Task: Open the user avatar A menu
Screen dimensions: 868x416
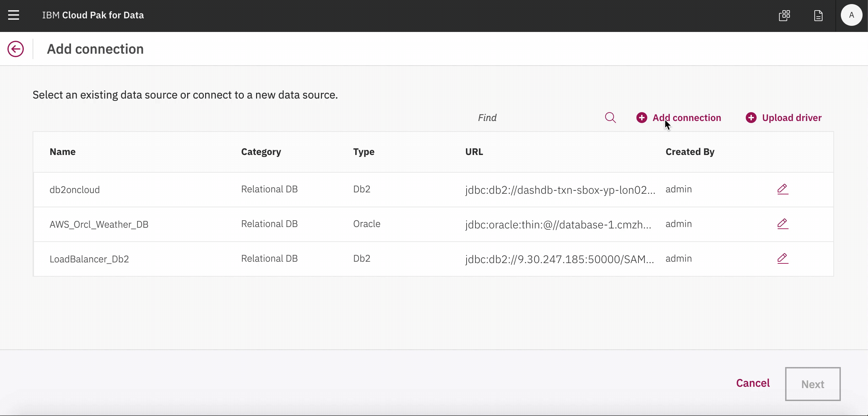Action: pyautogui.click(x=851, y=15)
